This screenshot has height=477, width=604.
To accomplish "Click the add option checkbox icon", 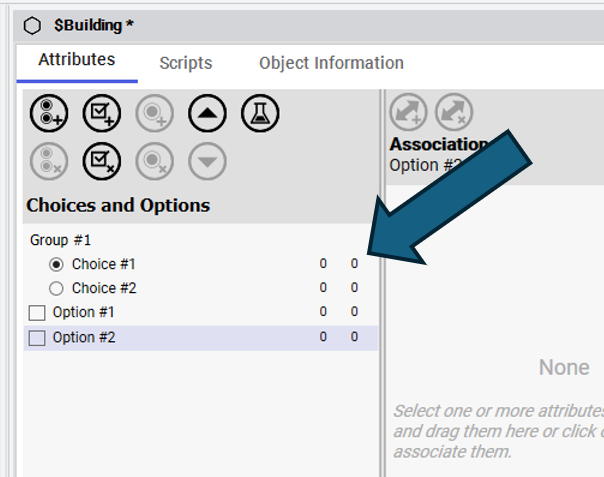I will [101, 114].
